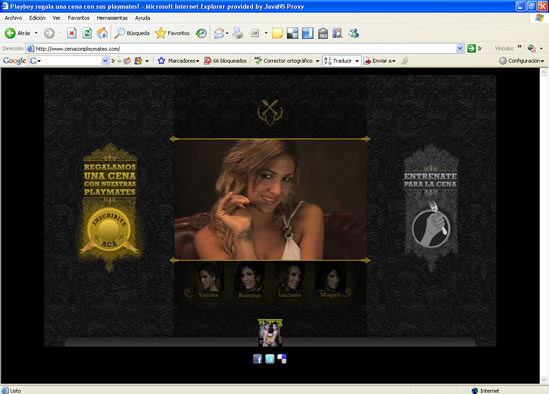Viewport: 549px width, 394px height.
Task: Expand the Vínculos links toolbar chevron
Action: (x=520, y=47)
